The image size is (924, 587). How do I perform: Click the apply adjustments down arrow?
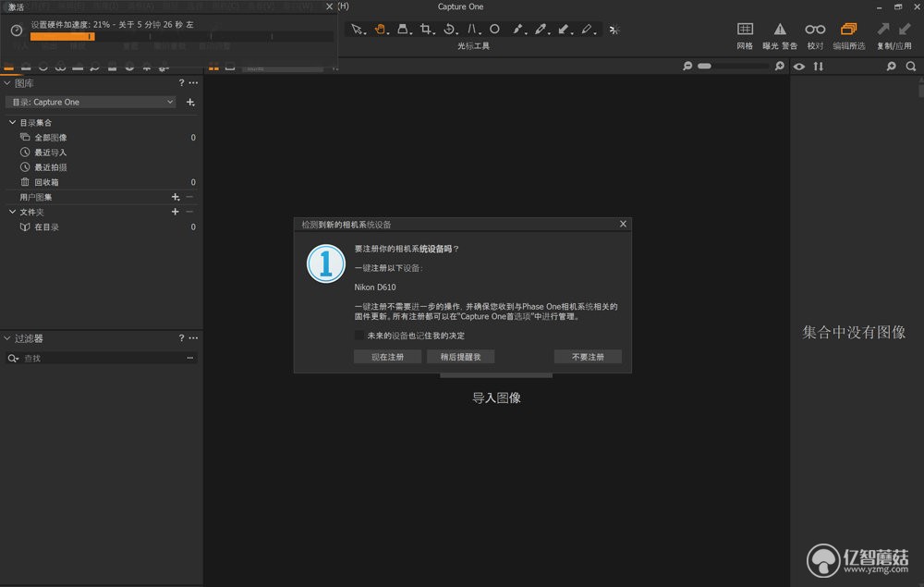(x=905, y=29)
